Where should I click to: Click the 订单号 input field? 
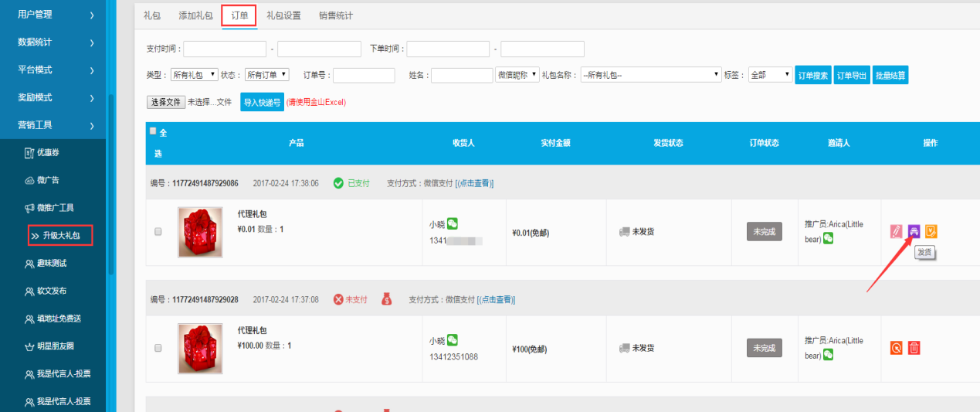click(x=364, y=75)
